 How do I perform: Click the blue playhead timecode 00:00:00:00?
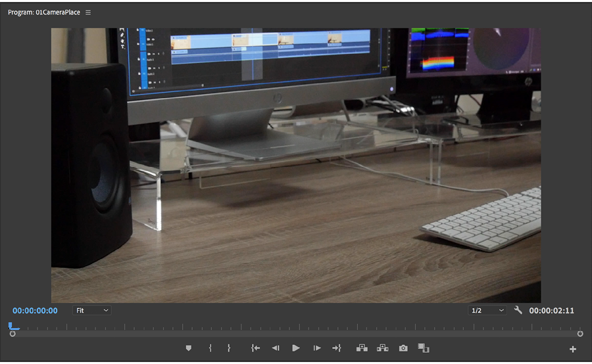35,310
